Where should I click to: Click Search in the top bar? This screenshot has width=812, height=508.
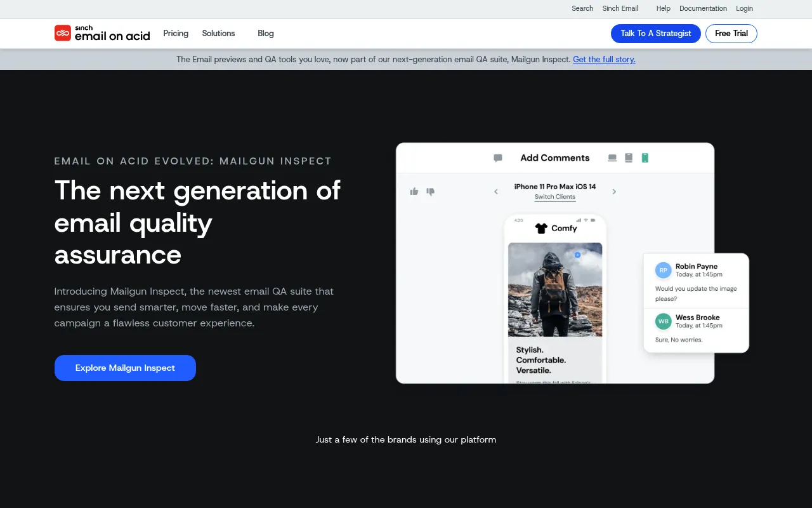[582, 8]
